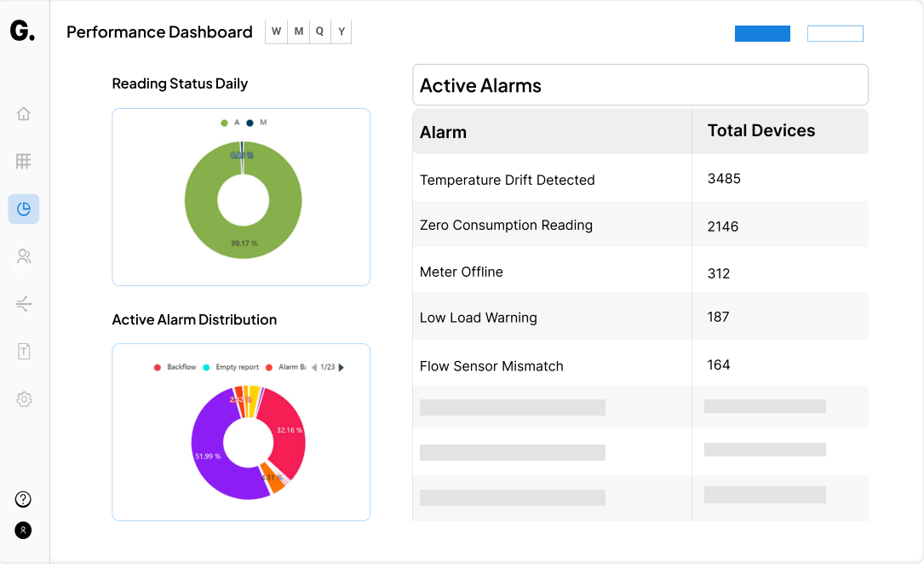Open the settings gear icon
This screenshot has height=568, width=924.
(x=24, y=399)
